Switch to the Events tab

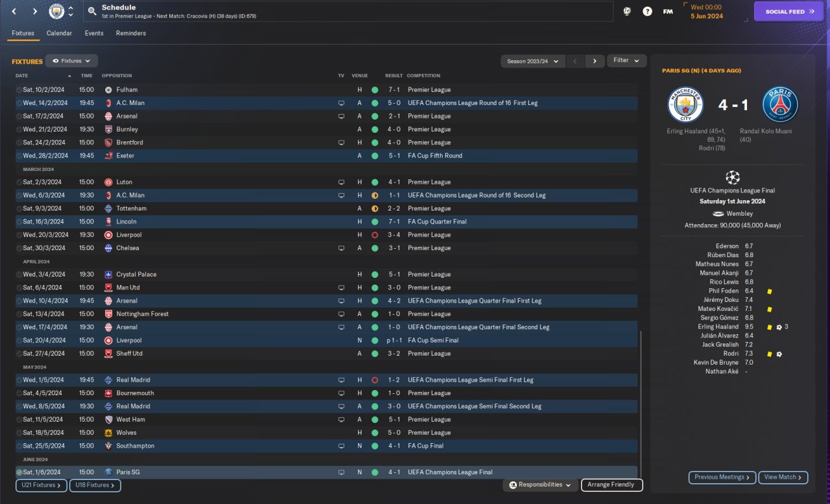[94, 34]
